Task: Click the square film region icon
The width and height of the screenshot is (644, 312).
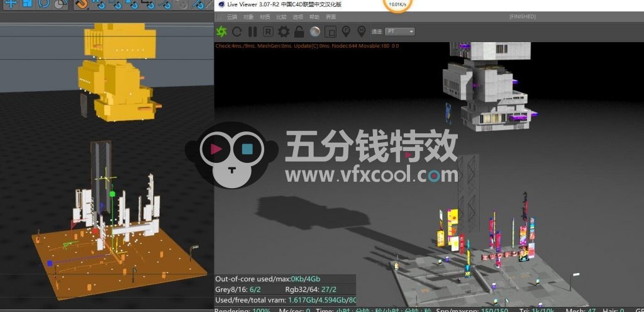Action: (x=331, y=31)
